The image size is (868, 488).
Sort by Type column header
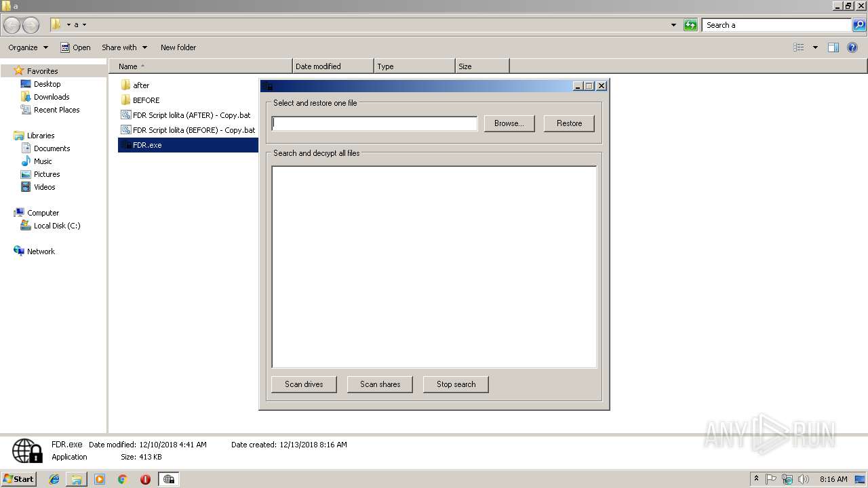[414, 66]
